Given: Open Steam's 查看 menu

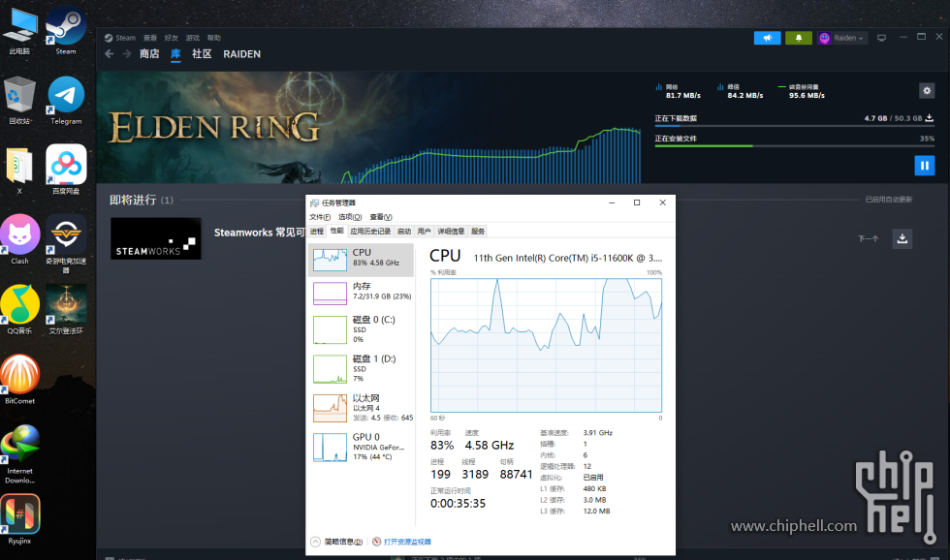Looking at the screenshot, I should point(149,38).
